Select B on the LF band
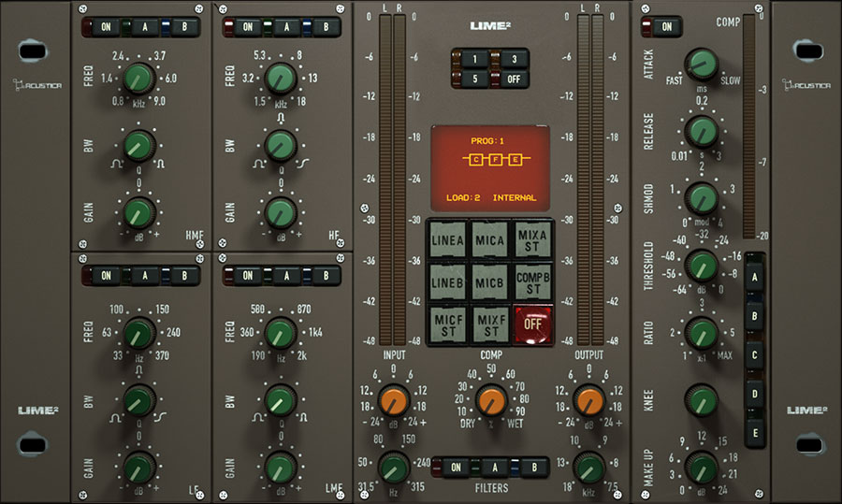Screen dimensions: 842x504 (184, 276)
